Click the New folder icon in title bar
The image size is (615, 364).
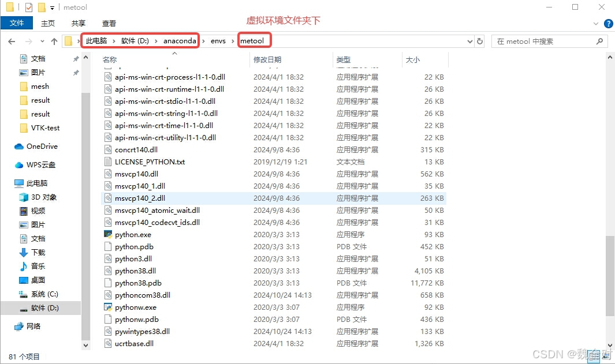point(42,7)
